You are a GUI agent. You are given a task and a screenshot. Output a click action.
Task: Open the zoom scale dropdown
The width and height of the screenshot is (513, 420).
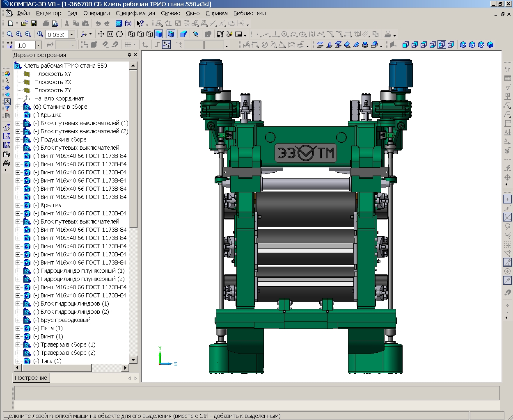click(71, 34)
